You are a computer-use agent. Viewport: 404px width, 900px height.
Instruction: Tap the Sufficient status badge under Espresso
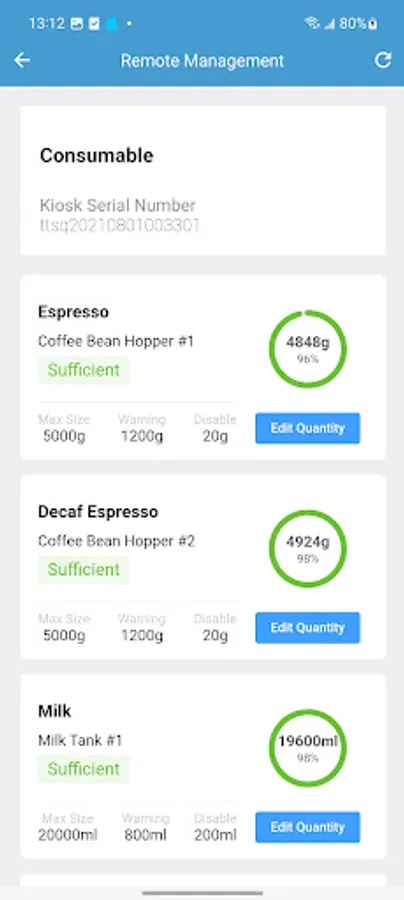tap(84, 370)
